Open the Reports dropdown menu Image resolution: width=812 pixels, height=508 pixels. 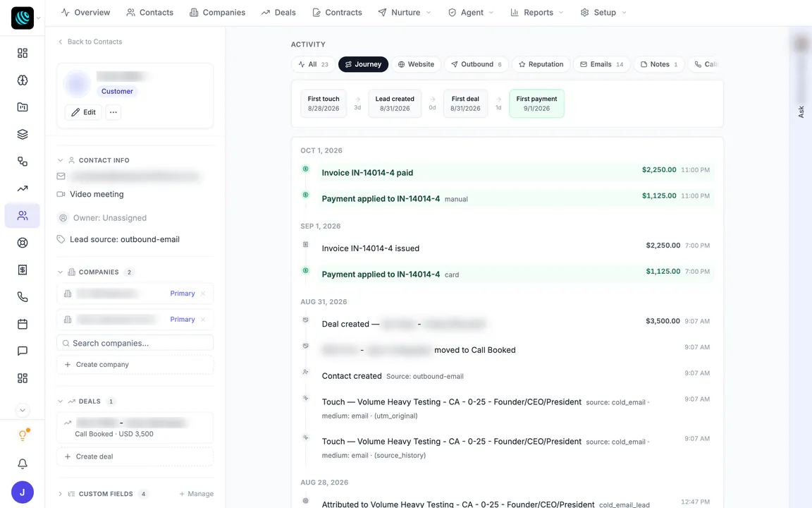(537, 13)
